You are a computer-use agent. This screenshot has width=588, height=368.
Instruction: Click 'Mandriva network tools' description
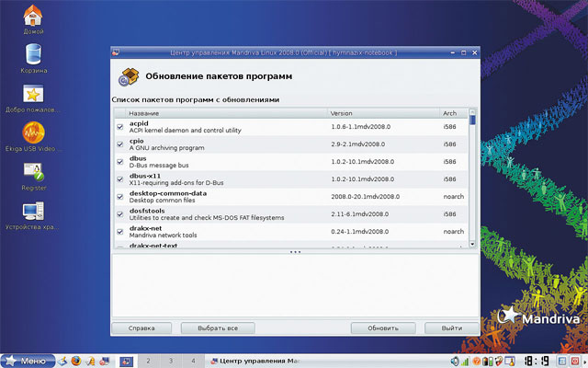coord(164,236)
